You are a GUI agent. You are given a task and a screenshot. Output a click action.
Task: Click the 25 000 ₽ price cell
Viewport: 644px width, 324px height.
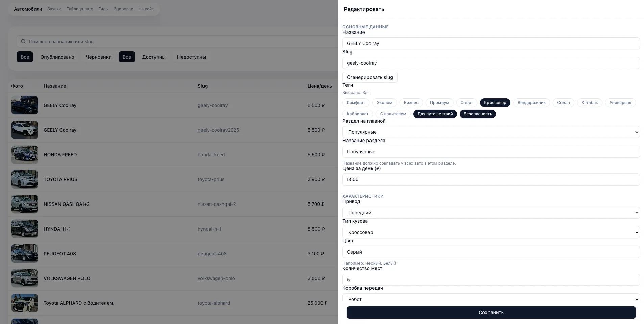tap(317, 303)
